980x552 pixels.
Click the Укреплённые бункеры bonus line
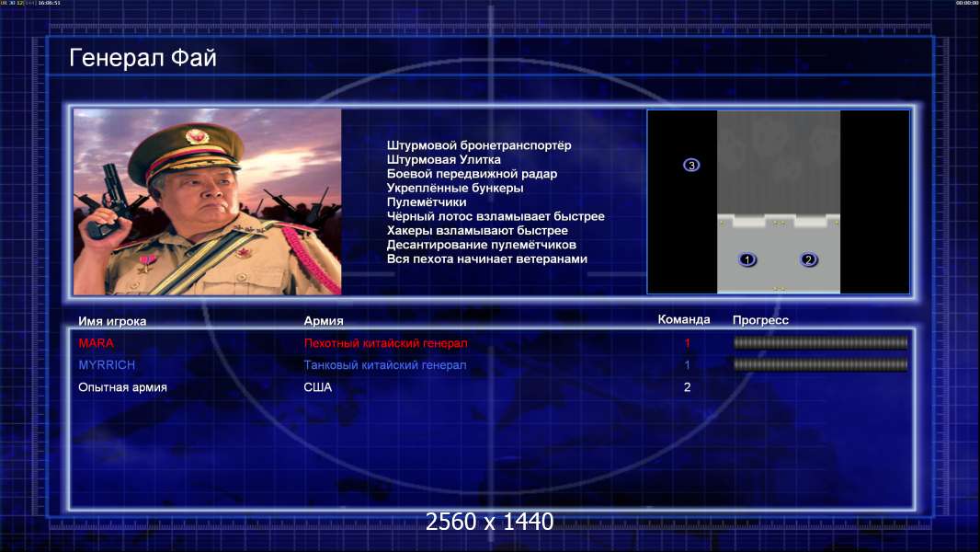(x=455, y=188)
